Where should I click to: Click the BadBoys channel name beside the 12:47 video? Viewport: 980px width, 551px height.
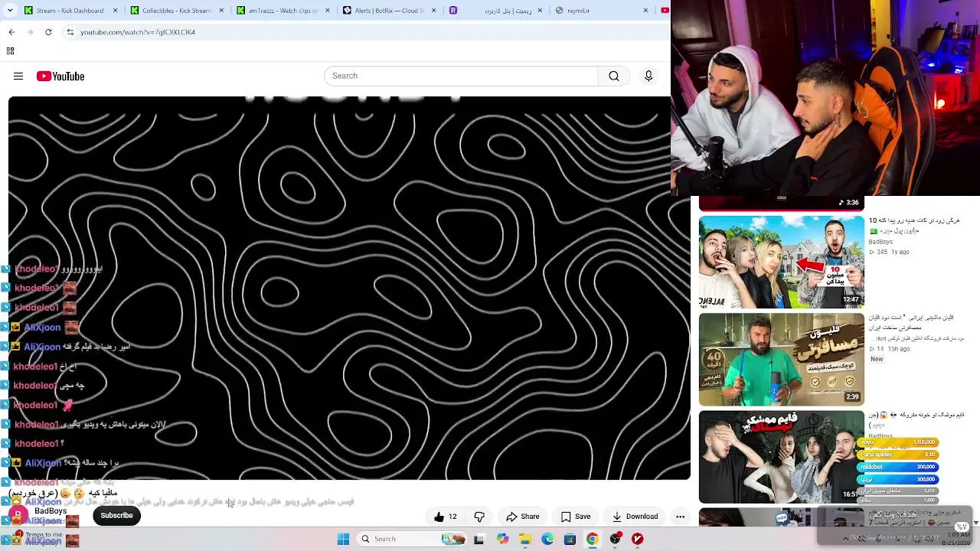pos(880,242)
